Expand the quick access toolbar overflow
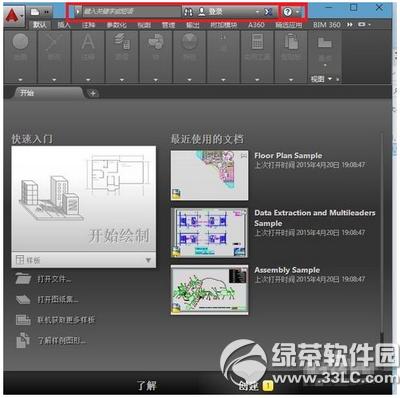Screen dimensions: 400x398 click(47, 12)
